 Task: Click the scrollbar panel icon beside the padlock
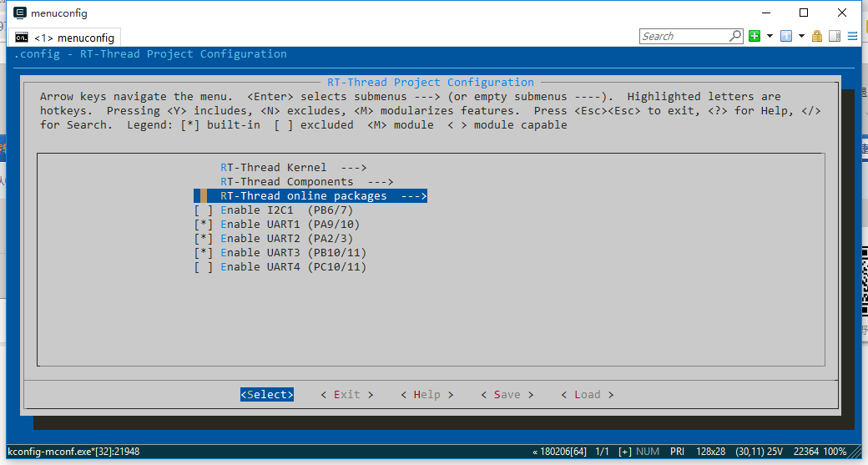835,37
